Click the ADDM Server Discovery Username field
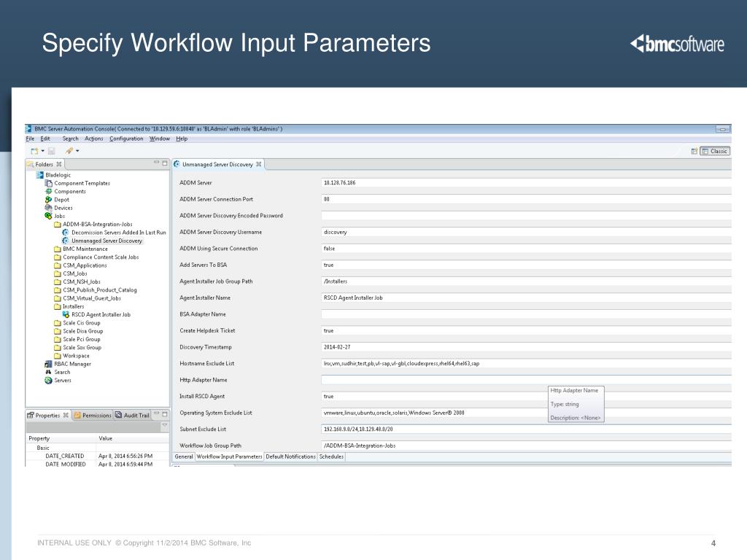This screenshot has width=747, height=560. tap(526, 232)
